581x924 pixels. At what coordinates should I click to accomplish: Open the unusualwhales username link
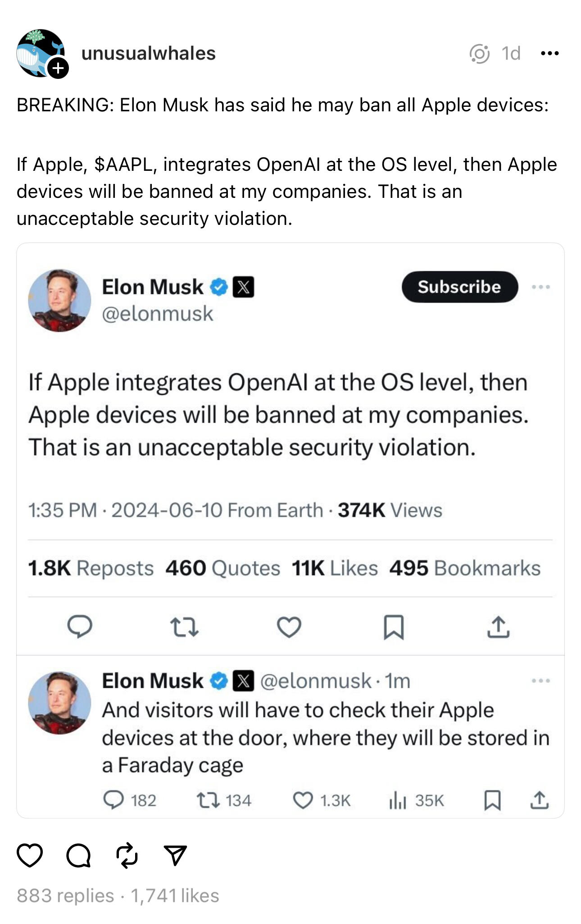(149, 53)
